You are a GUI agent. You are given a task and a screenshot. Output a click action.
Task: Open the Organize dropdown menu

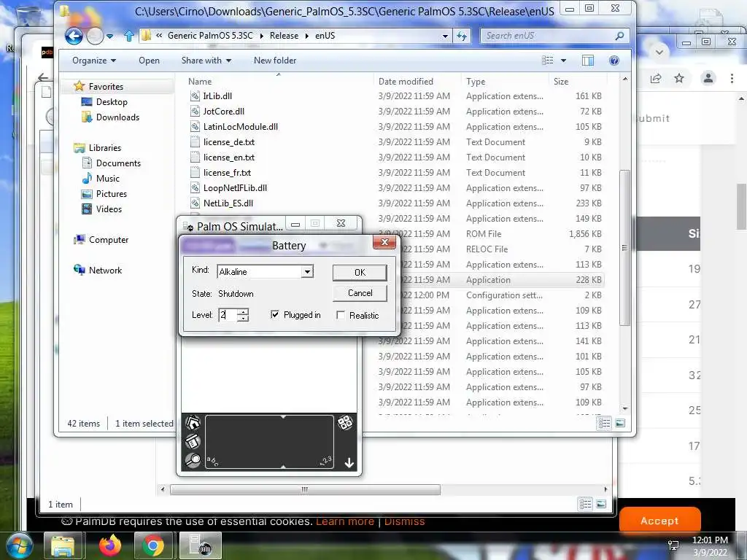[94, 61]
